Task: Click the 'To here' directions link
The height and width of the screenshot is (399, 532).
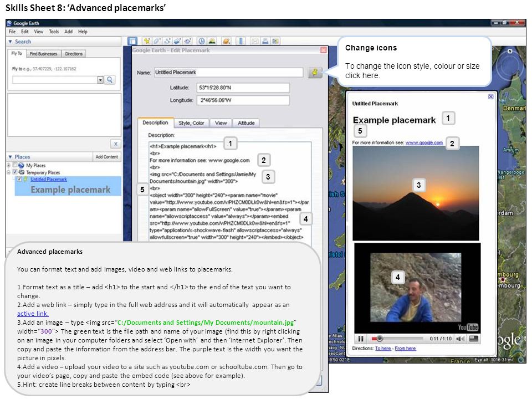Action: point(383,348)
